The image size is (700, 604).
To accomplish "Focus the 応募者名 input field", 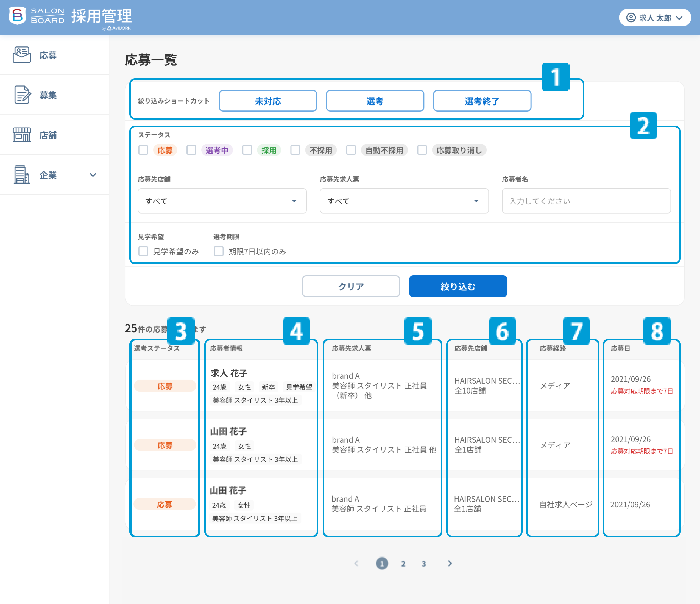I will click(x=586, y=201).
